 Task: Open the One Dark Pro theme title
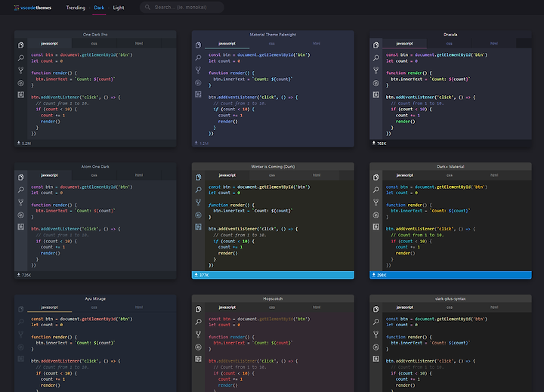point(95,34)
